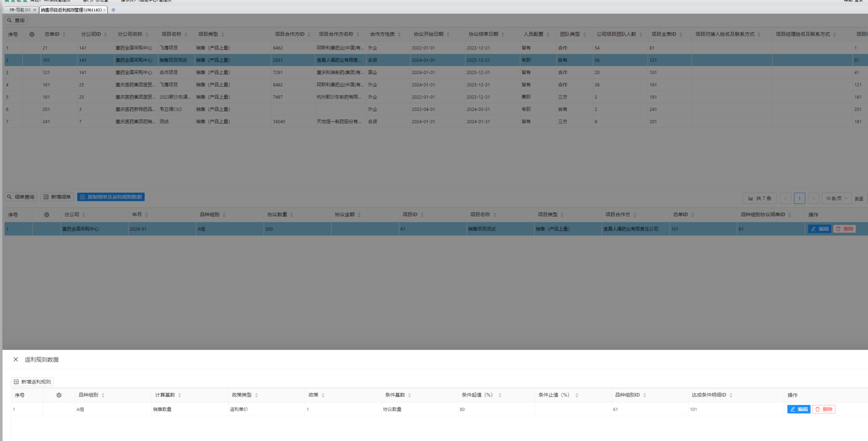
Task: Open column settings gear in 细单 table
Action: point(47,215)
